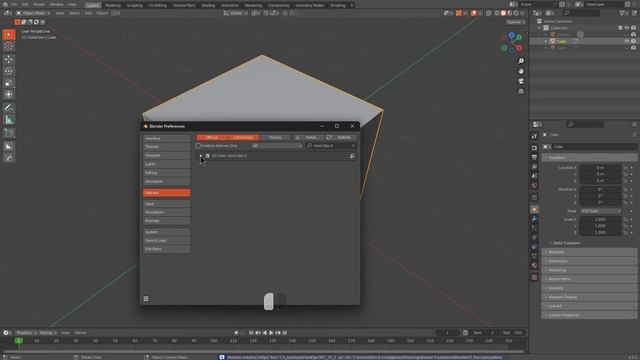Toggle the Collection exclude checkbox in outliner
Image resolution: width=640 pixels, height=360 pixels.
coord(620,28)
